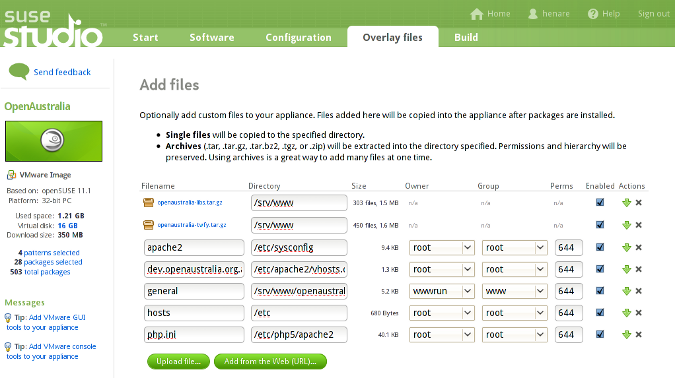Delete openaustralia-twfy.tar.gz with X icon
Screen dimensions: 675x378
click(x=639, y=225)
